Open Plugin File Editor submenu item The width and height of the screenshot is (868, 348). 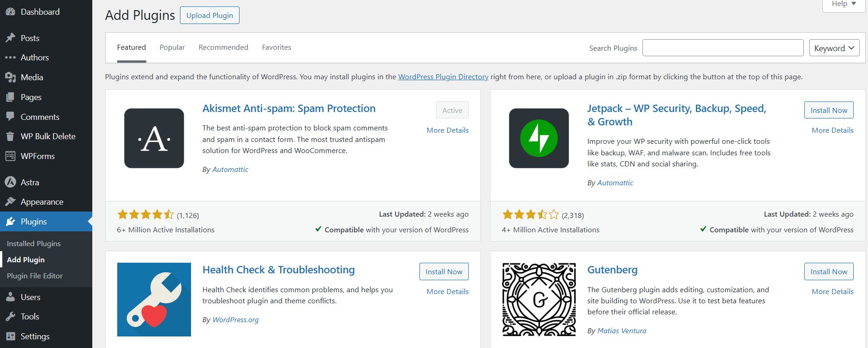coord(35,276)
